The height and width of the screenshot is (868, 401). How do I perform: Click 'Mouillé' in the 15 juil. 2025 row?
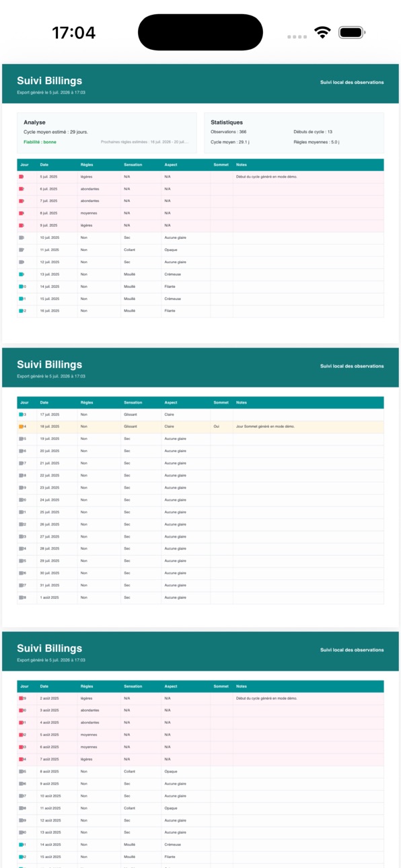[x=129, y=299]
